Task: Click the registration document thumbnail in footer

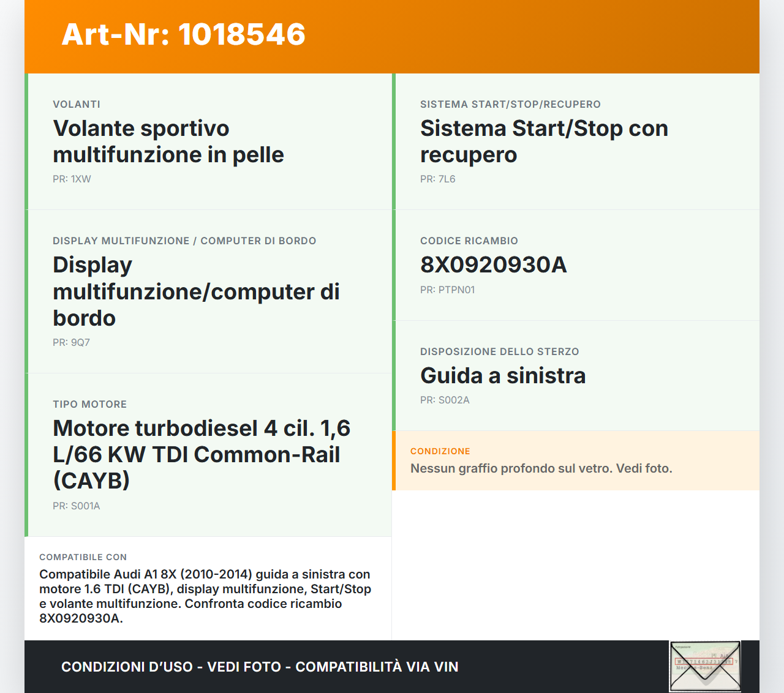Action: click(x=704, y=665)
